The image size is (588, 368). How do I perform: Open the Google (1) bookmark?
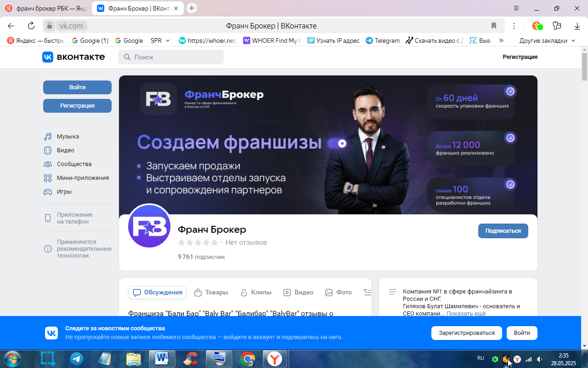90,40
